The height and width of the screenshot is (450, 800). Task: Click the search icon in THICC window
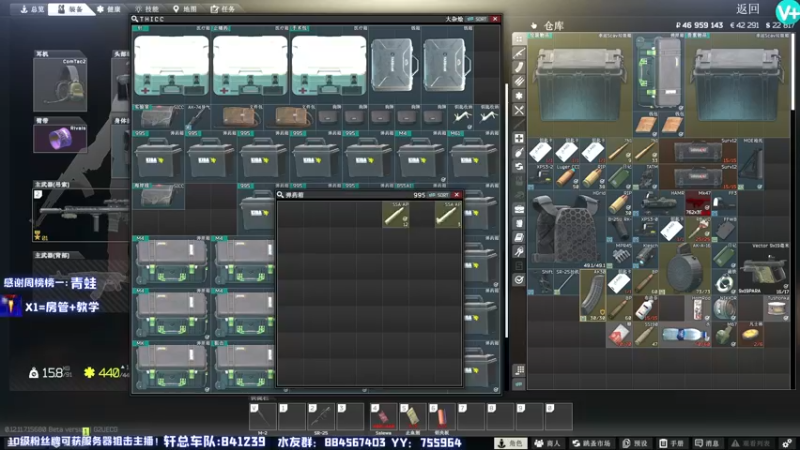(x=135, y=19)
